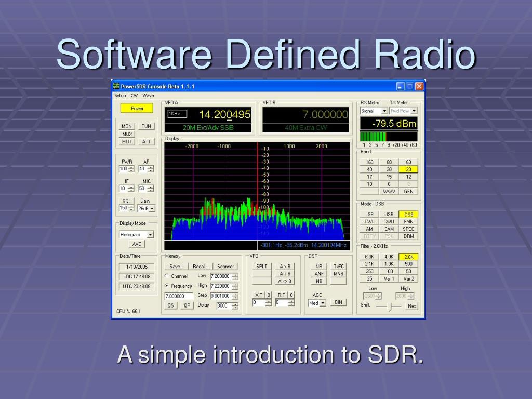Click the spectrum histogram display
The image size is (532, 399).
(x=257, y=191)
